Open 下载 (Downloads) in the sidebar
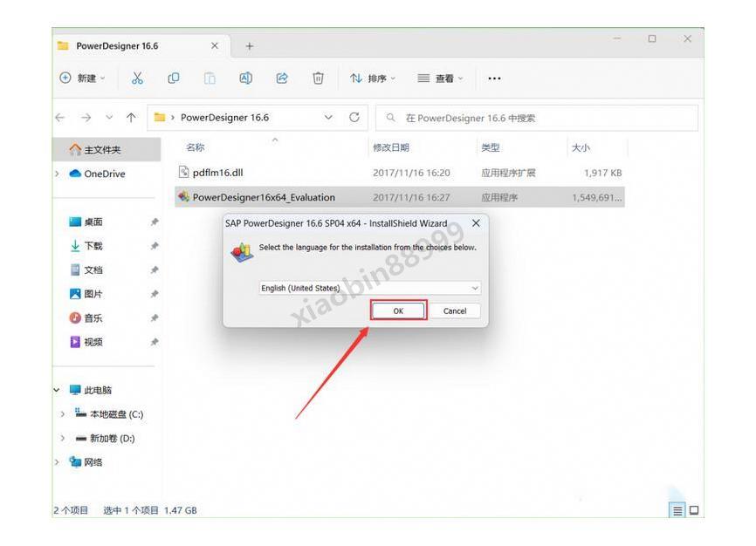Screen dimensions: 756x546 86,246
